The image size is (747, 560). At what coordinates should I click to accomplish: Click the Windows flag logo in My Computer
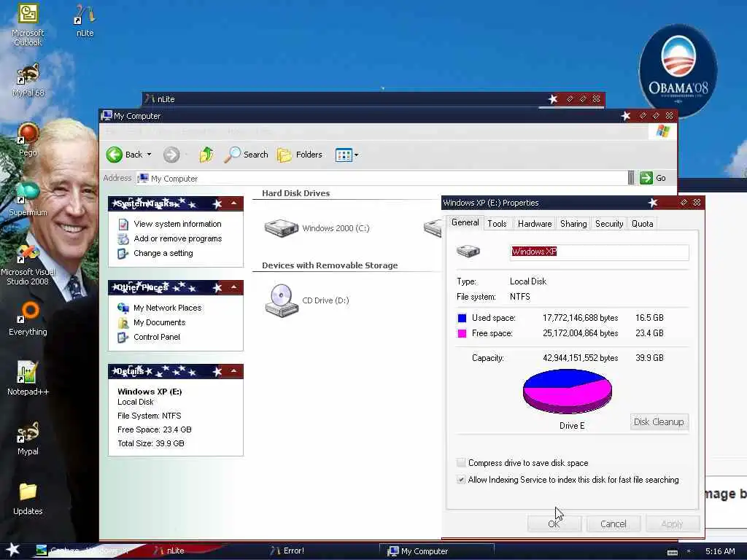(662, 131)
